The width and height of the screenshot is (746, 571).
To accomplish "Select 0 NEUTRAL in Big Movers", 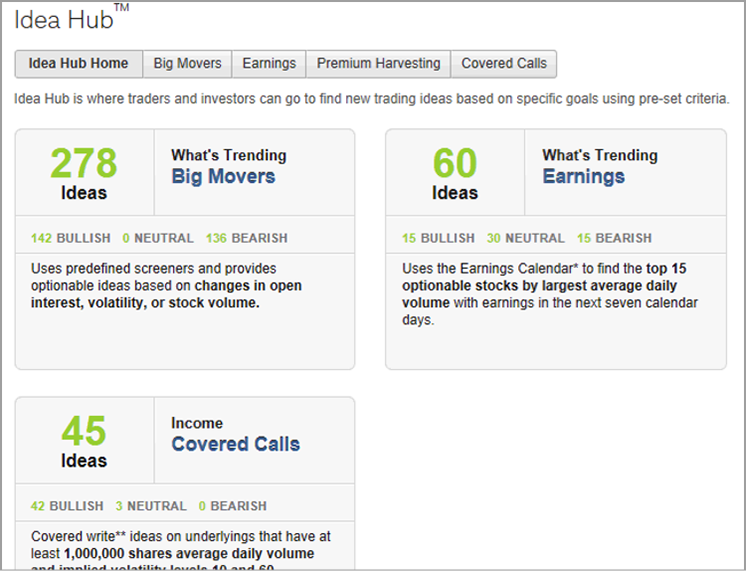I will pyautogui.click(x=158, y=238).
